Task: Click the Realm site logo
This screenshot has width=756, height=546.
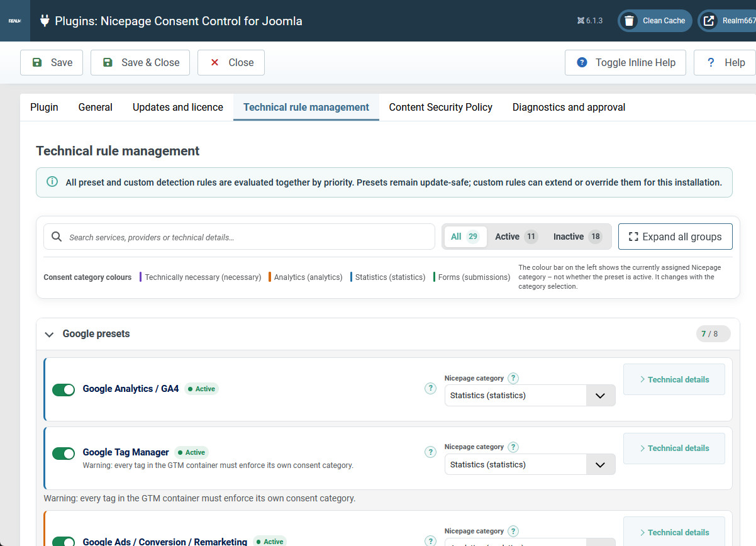Action: (x=14, y=21)
